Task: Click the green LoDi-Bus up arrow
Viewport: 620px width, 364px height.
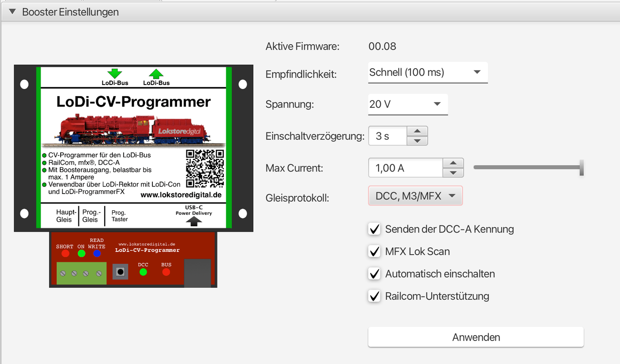Action: tap(156, 74)
